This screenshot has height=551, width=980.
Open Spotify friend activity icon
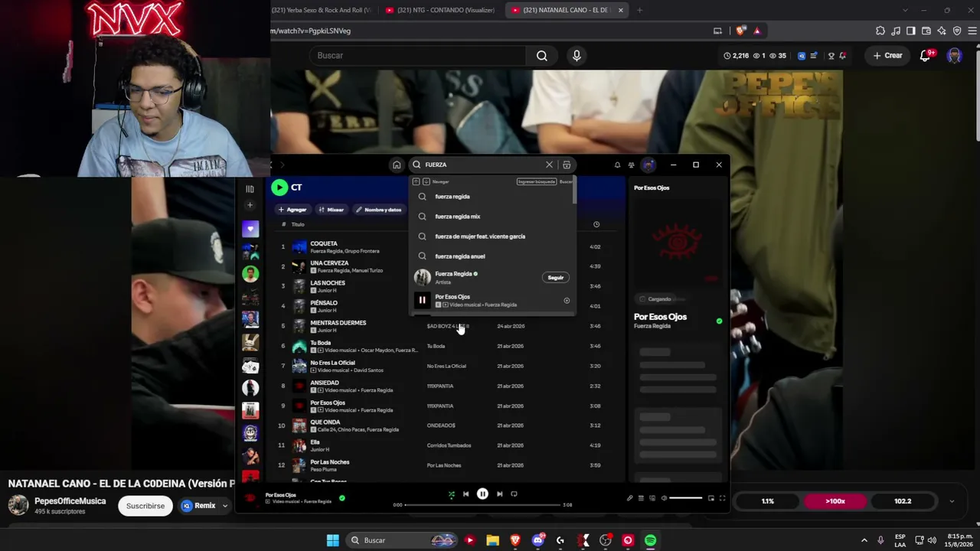632,165
